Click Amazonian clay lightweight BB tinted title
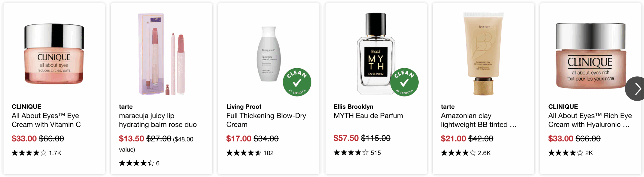 [478, 120]
